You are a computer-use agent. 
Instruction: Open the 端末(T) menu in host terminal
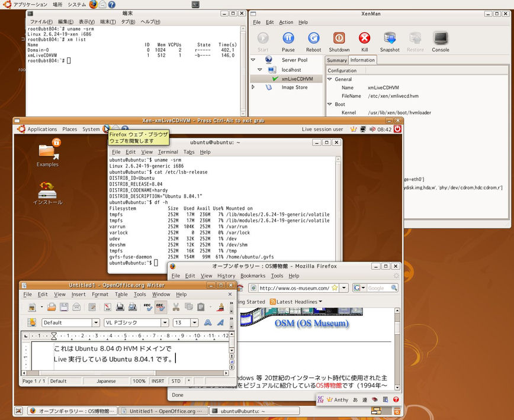(108, 22)
